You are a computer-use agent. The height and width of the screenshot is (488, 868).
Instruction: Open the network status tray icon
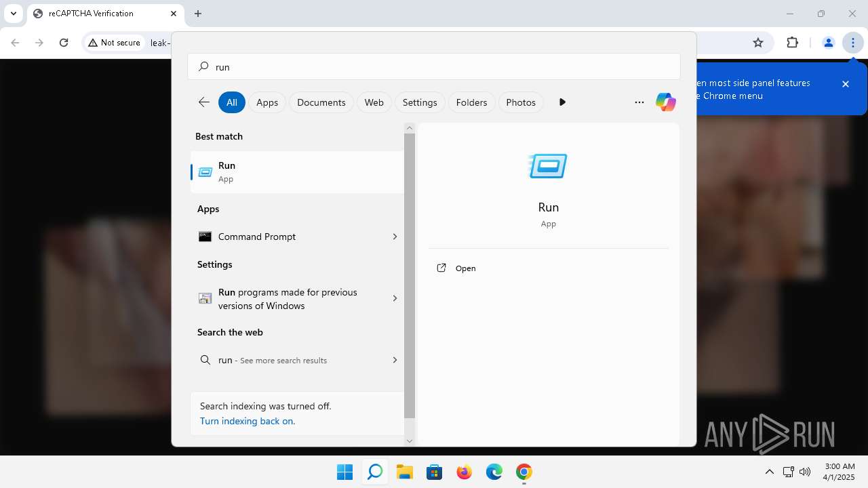(x=788, y=472)
